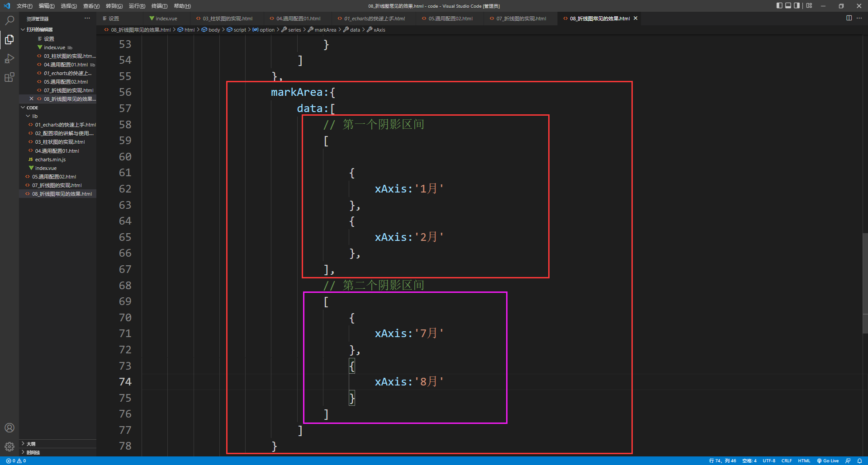Toggle bottom panel layout icon
This screenshot has width=868, height=465.
(788, 6)
